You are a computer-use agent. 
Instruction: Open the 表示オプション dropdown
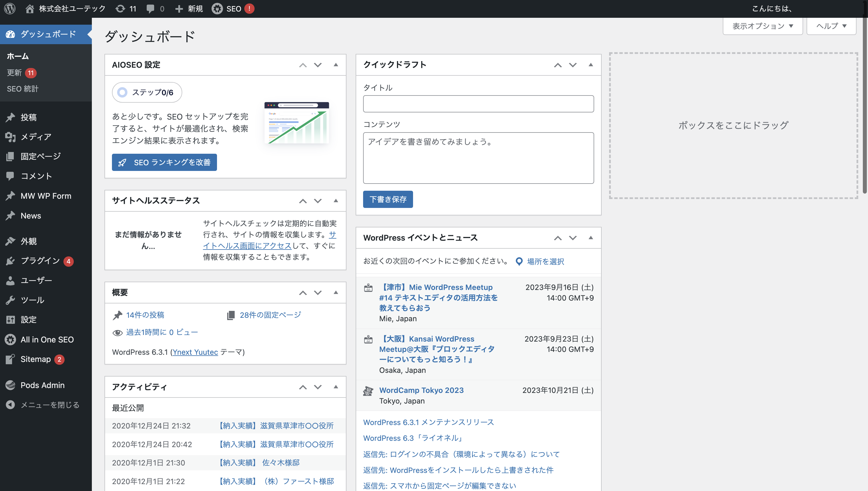pos(762,26)
